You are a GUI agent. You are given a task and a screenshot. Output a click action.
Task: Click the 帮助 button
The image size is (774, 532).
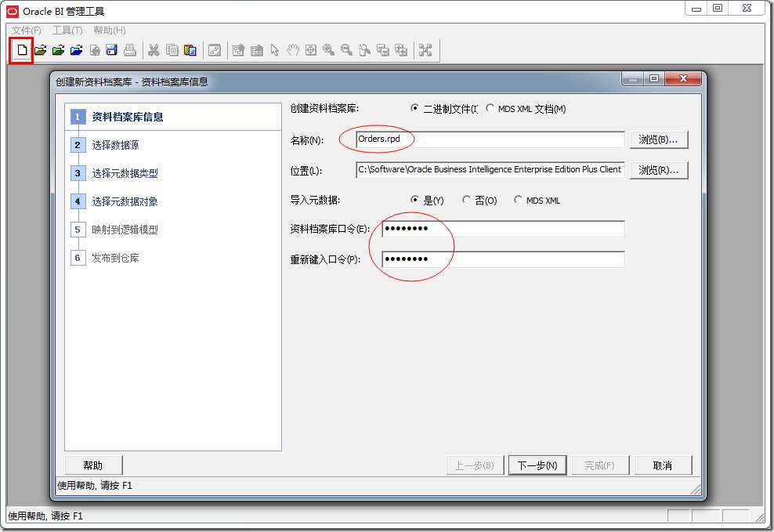point(93,465)
